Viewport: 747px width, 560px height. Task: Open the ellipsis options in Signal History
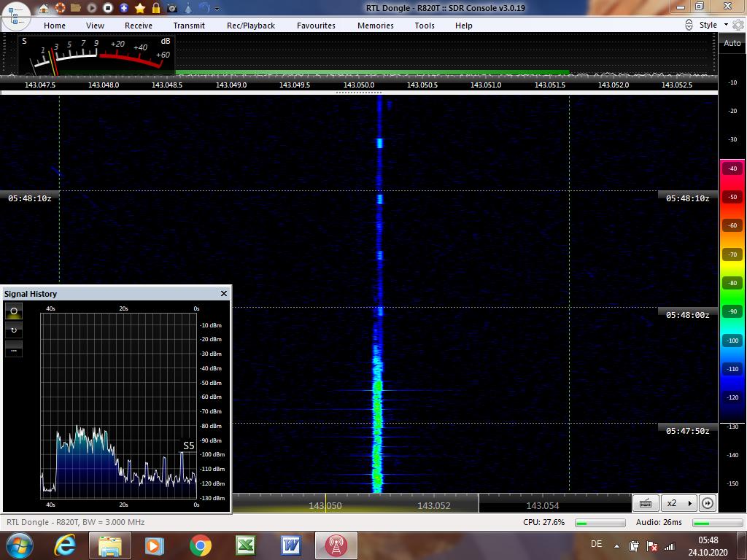tap(14, 350)
